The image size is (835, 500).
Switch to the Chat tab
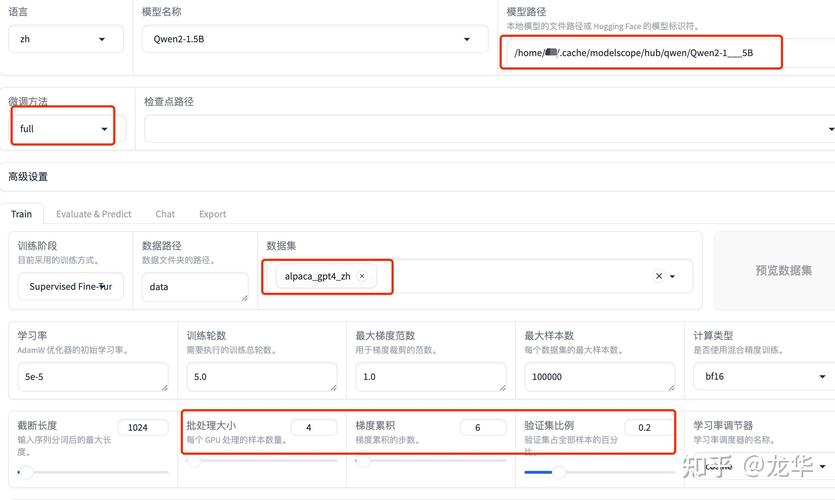[165, 214]
